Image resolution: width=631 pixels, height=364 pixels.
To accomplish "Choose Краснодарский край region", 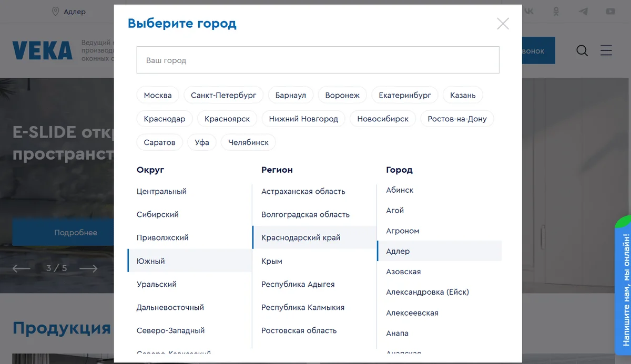I will point(314,237).
